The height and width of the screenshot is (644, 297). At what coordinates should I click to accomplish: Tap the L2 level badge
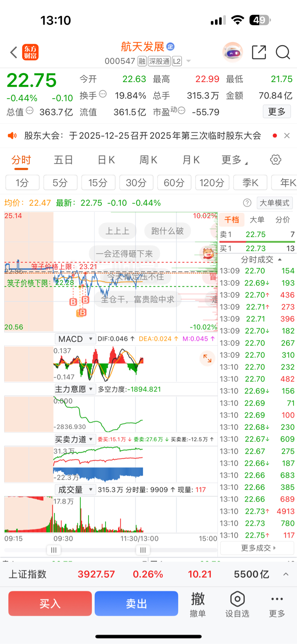tap(177, 61)
